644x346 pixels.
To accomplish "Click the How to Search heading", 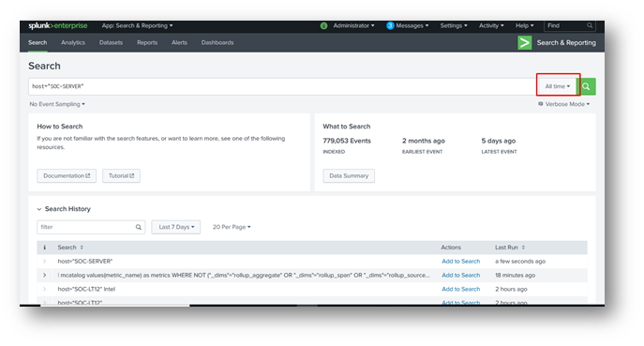I will pos(60,127).
